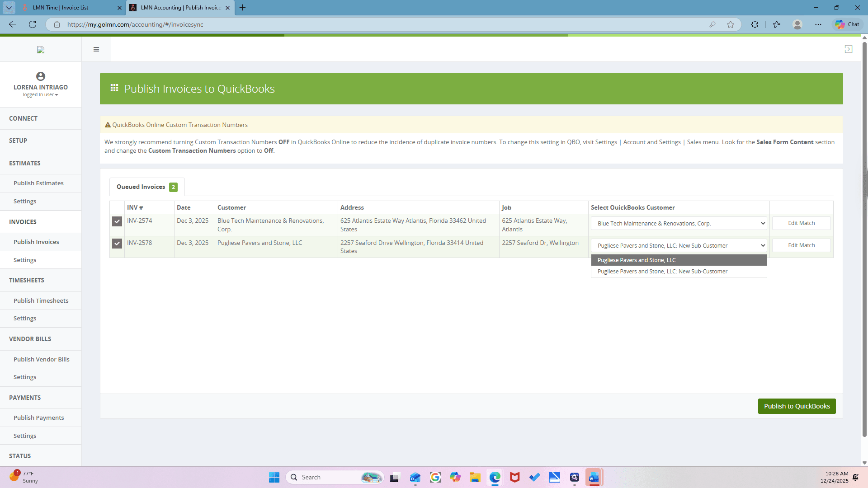Open the favorites list icon
The width and height of the screenshot is (868, 488).
[x=777, y=24]
